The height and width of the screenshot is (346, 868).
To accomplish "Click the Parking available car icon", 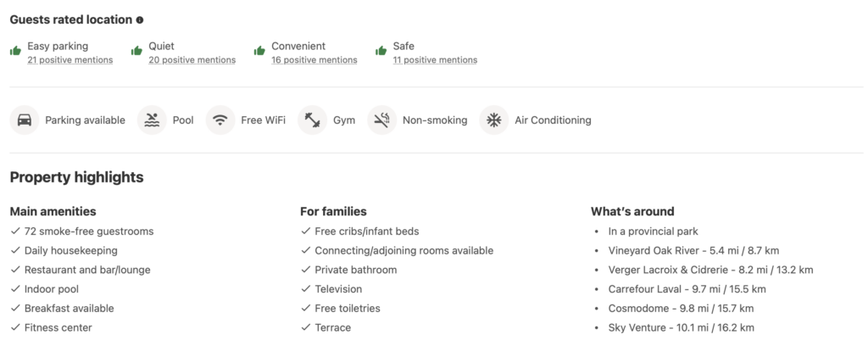I will [x=25, y=120].
